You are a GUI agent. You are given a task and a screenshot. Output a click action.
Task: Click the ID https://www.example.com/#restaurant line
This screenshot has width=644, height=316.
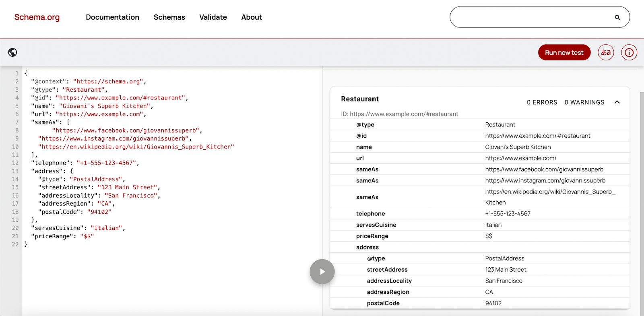tap(400, 114)
